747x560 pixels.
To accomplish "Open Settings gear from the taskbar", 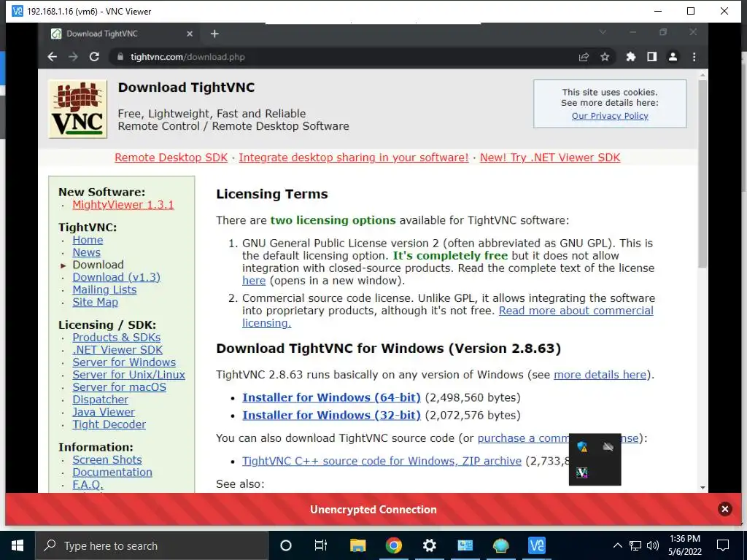I will (x=429, y=545).
